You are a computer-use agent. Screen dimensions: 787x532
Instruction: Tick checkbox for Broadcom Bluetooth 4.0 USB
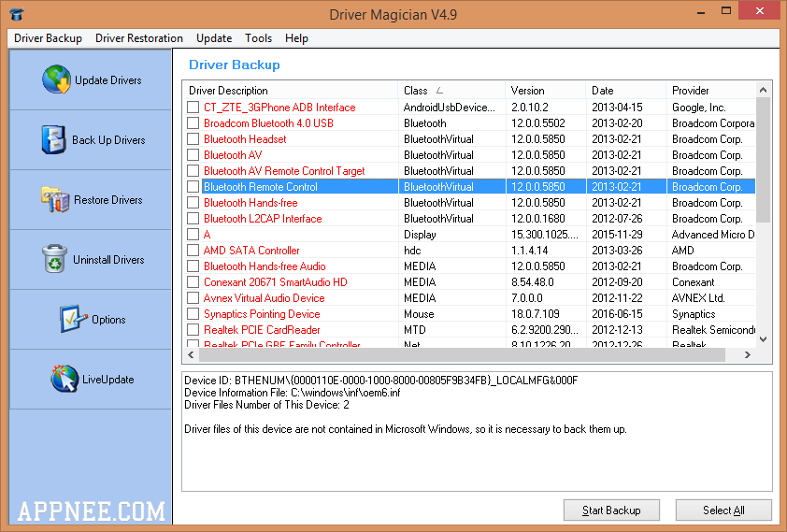click(193, 123)
